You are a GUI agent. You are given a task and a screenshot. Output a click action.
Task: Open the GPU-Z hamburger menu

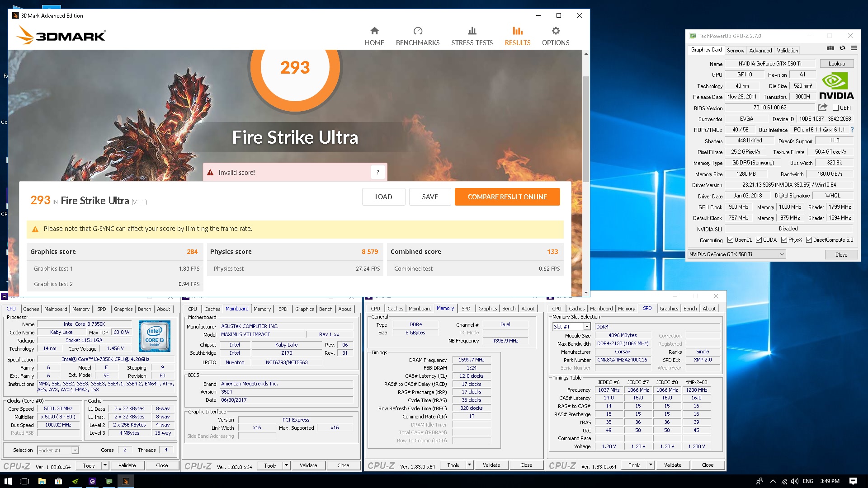coord(854,48)
